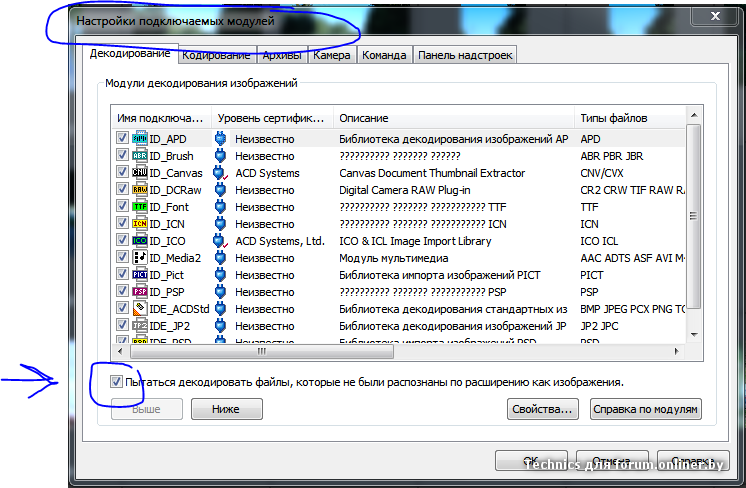Click the ID_Pict PICT plugin icon
This screenshot has width=746, height=488.
point(140,274)
